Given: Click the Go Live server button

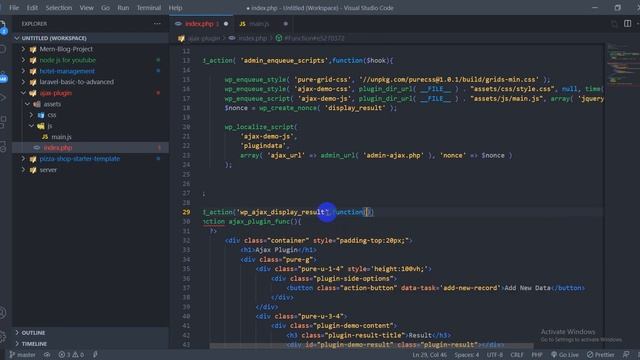Looking at the screenshot, I should 565,355.
